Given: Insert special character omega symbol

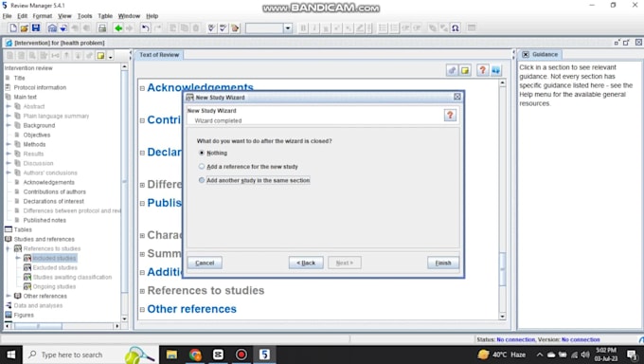Looking at the screenshot, I should click(456, 28).
